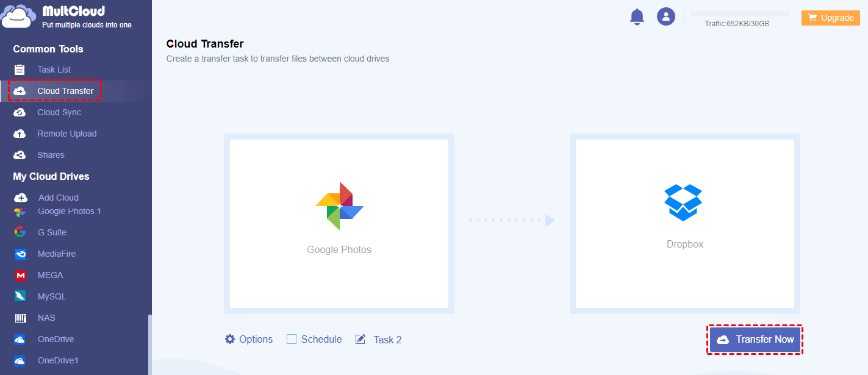Click the MySQL dolphin icon

point(21,296)
